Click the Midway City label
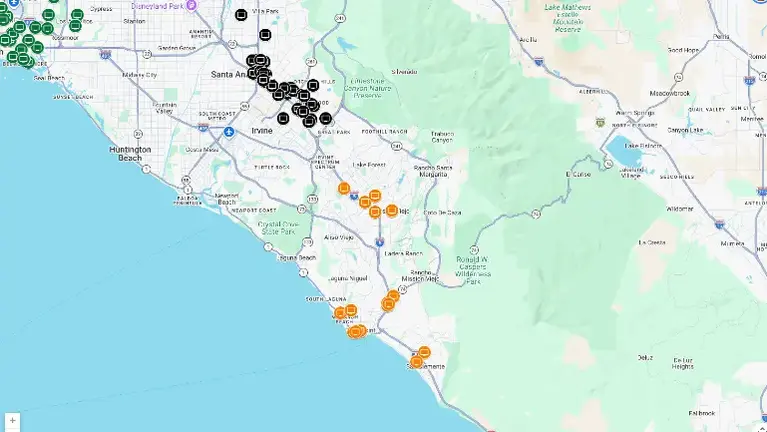This screenshot has width=767, height=432. [x=139, y=75]
